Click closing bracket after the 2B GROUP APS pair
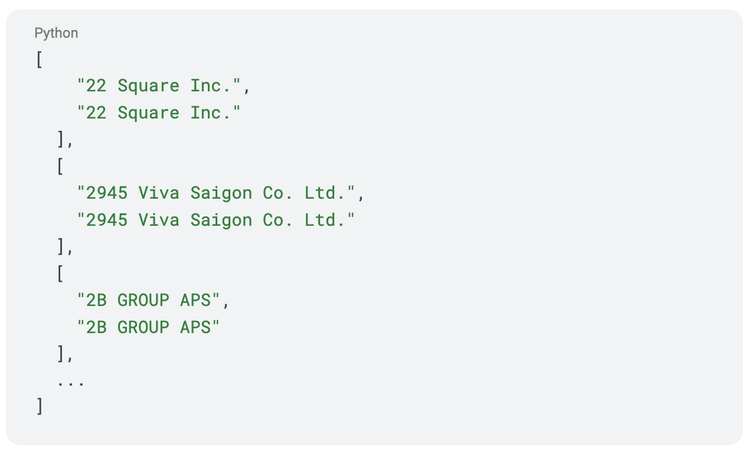 (x=62, y=353)
